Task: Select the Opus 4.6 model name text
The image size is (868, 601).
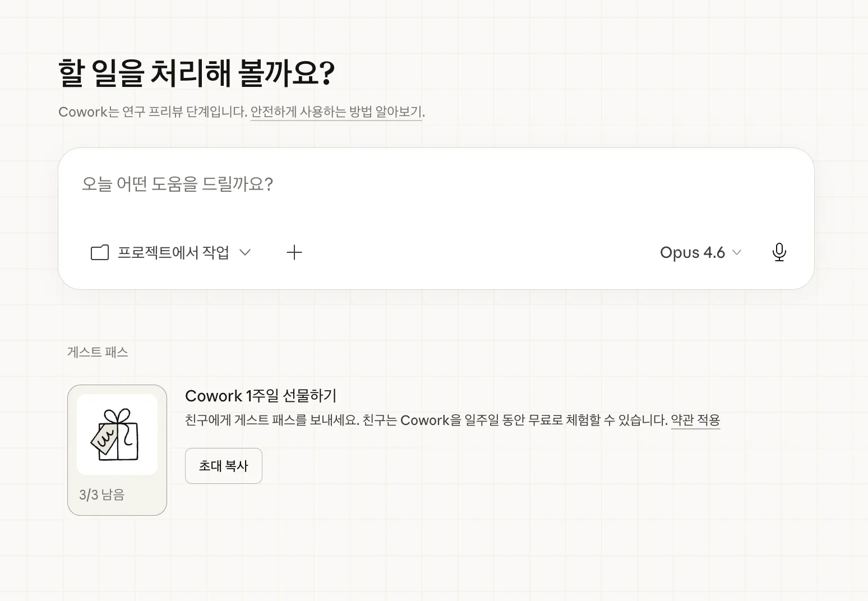Action: pyautogui.click(x=691, y=252)
